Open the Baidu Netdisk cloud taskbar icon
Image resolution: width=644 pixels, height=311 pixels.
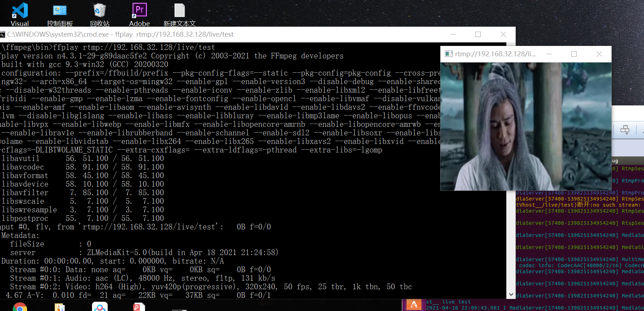(x=100, y=307)
